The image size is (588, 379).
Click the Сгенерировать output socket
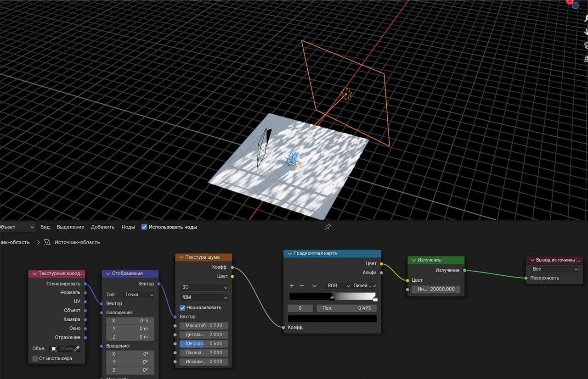tap(85, 284)
